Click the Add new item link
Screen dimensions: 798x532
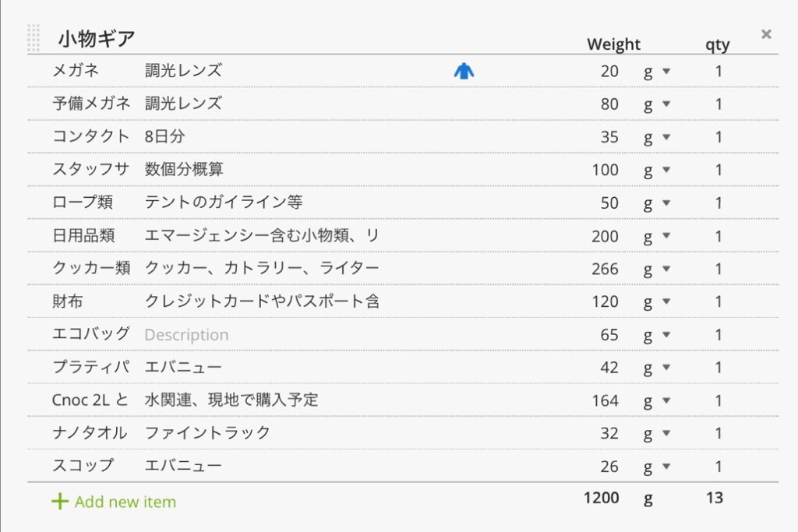125,502
